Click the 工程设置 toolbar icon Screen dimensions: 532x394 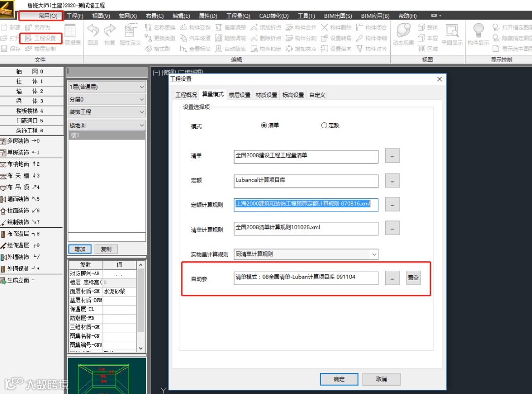[29, 38]
